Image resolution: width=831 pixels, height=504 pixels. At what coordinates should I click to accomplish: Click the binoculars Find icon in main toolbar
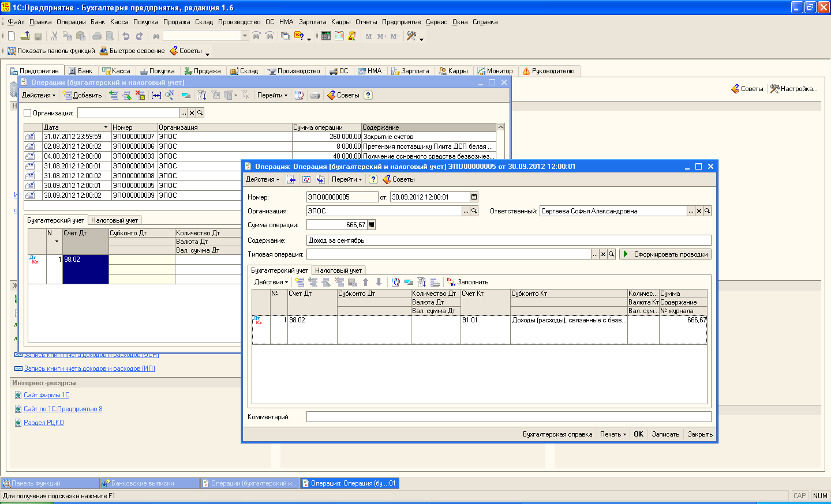(x=156, y=36)
